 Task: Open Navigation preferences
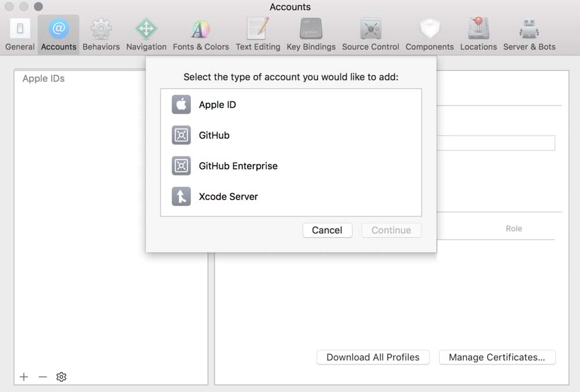tap(146, 34)
